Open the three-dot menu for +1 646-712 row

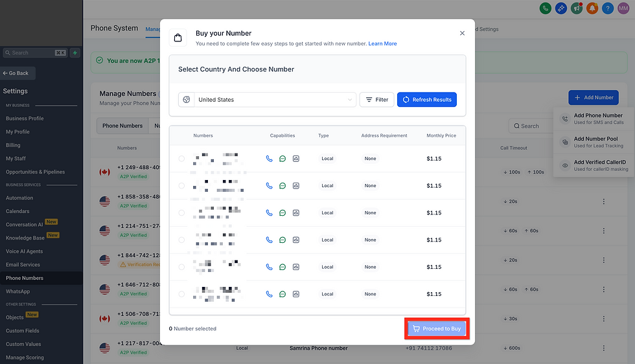(x=603, y=290)
